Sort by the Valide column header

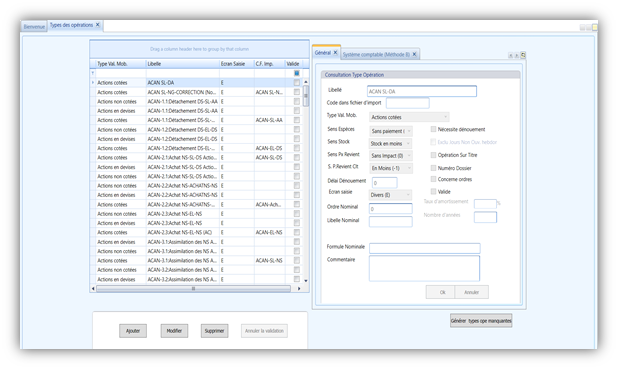pyautogui.click(x=293, y=63)
